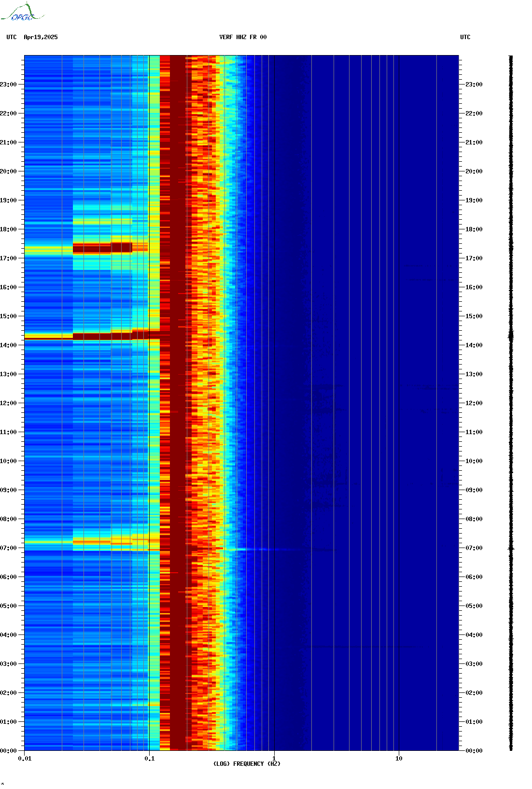
Task: Click the 01:00 label on left time axis
Action: pyautogui.click(x=8, y=722)
